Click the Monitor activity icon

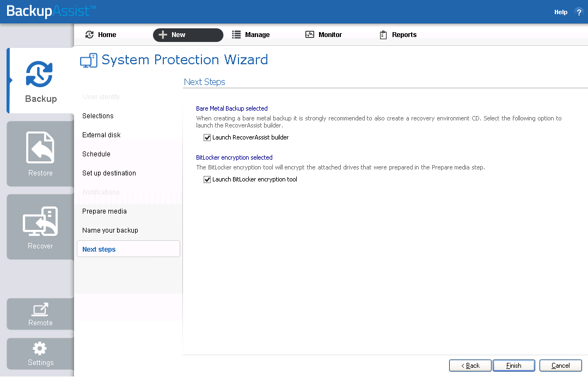[x=310, y=34]
